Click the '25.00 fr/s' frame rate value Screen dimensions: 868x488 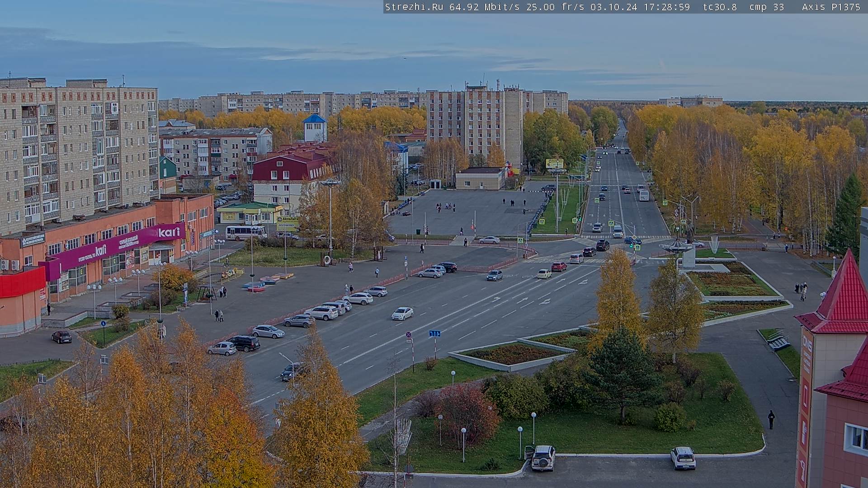click(x=555, y=7)
